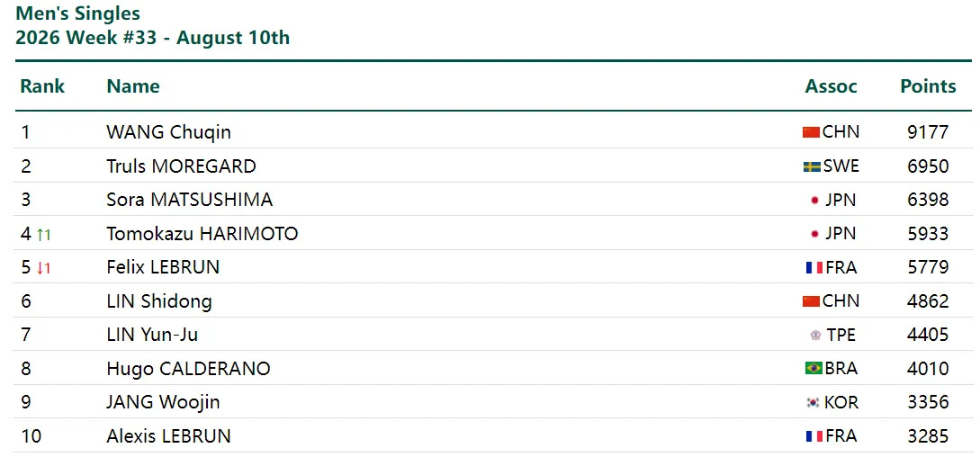The height and width of the screenshot is (457, 980).
Task: Click the Korea flag for JANG Woojin
Action: [x=813, y=403]
